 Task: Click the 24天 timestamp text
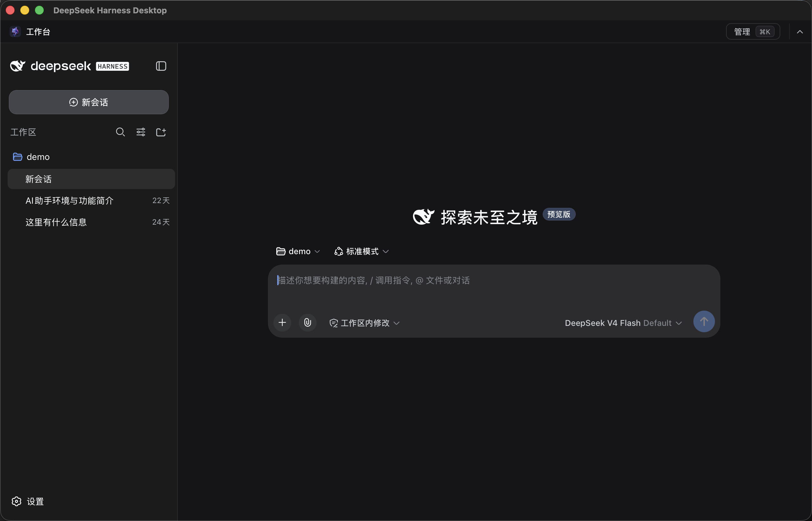click(161, 222)
